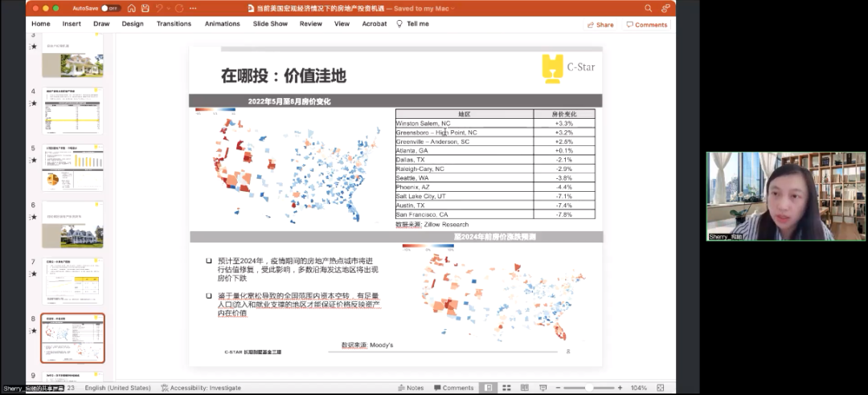Image resolution: width=868 pixels, height=395 pixels.
Task: Click the Undo arrow icon
Action: (159, 8)
